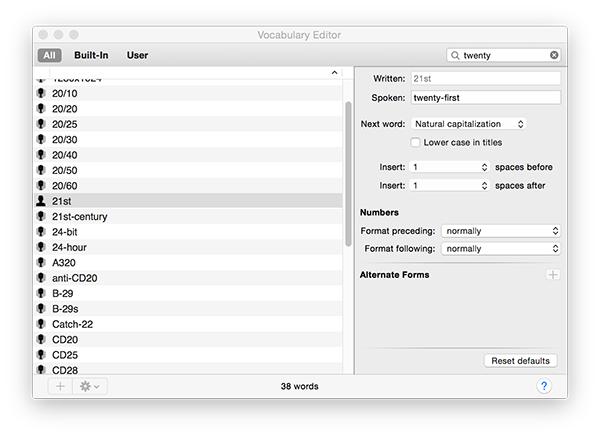Viewport: 600px width, 437px height.
Task: Select the 24-bit word row
Action: pos(188,232)
